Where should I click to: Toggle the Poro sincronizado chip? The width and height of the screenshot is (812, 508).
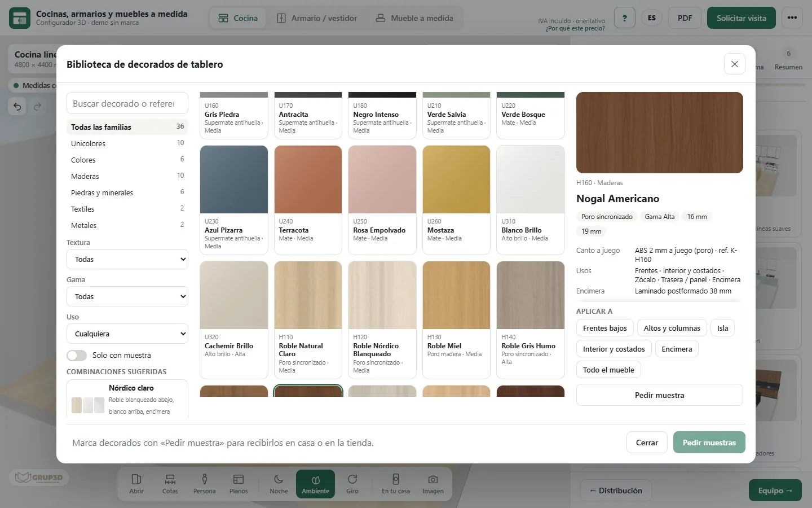[x=607, y=217]
